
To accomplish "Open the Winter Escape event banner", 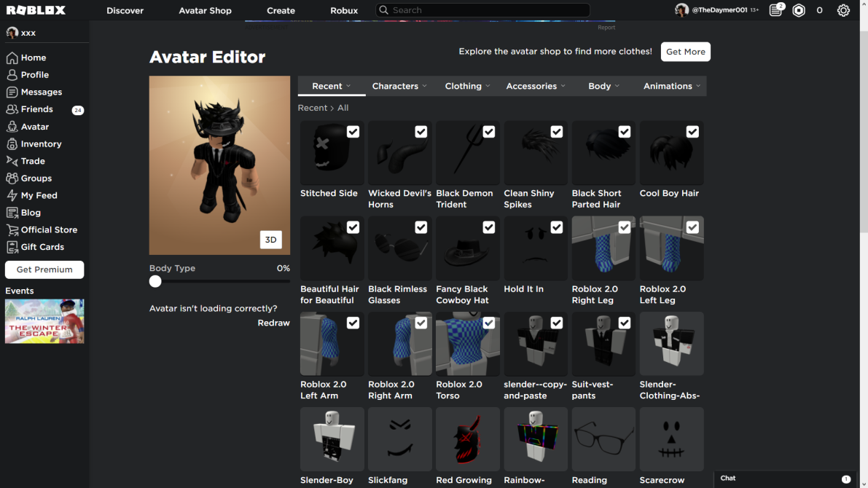I will click(44, 321).
